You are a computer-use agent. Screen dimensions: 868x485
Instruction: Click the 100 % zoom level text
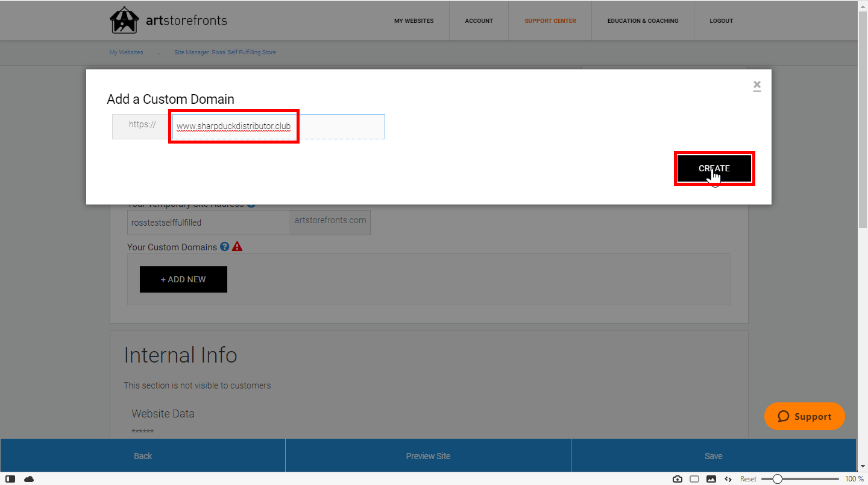tap(854, 479)
